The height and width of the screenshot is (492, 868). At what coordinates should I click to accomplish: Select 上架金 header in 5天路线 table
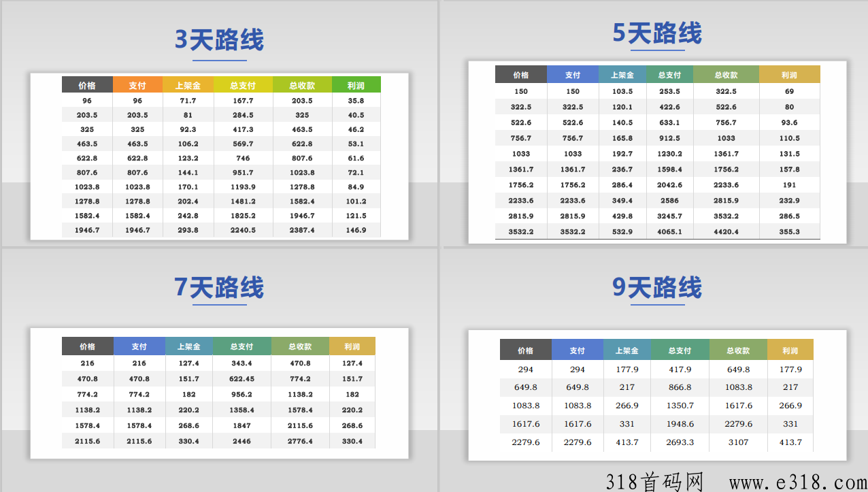tap(622, 75)
